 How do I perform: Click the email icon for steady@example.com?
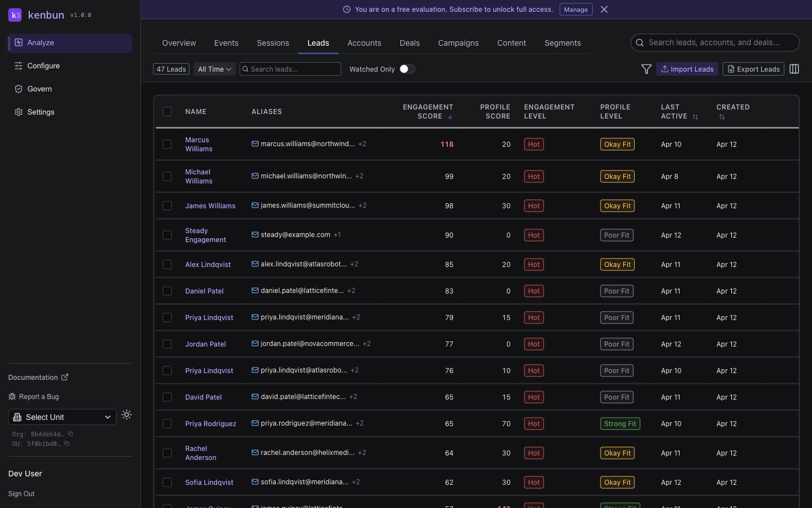[x=255, y=235]
